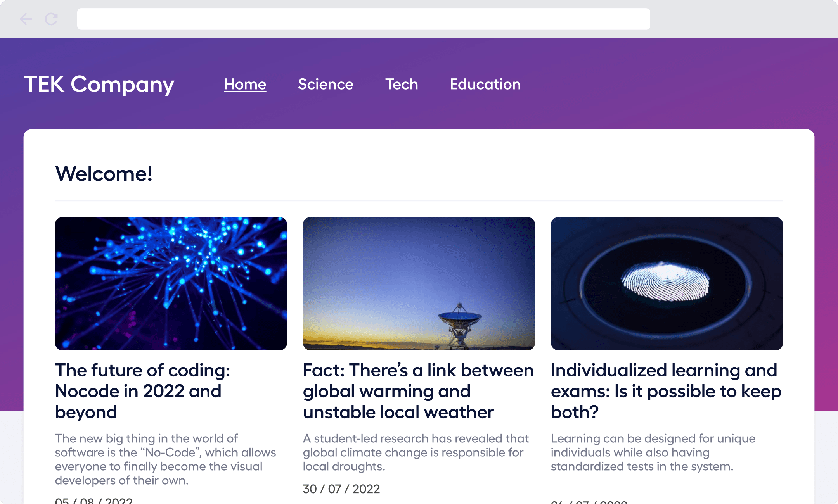Viewport: 838px width, 504px height.
Task: Click the date 05 / 08 / 2022
Action: click(x=93, y=501)
